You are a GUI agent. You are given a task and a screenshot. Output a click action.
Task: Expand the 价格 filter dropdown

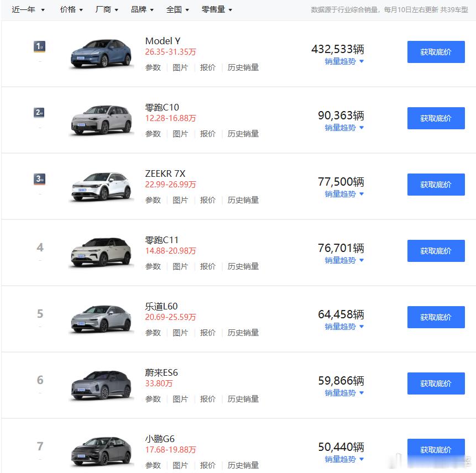tap(71, 9)
